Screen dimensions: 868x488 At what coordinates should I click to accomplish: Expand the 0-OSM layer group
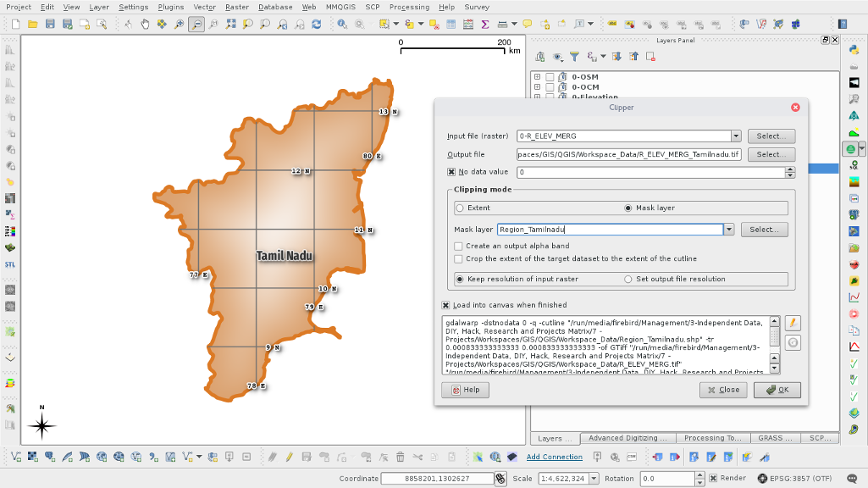537,77
